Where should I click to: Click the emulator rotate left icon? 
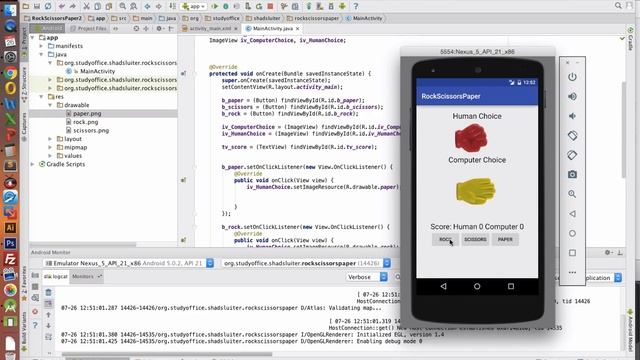click(x=572, y=136)
